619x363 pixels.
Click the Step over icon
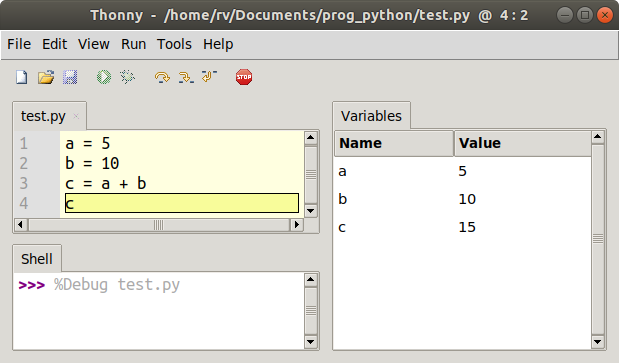tap(162, 77)
